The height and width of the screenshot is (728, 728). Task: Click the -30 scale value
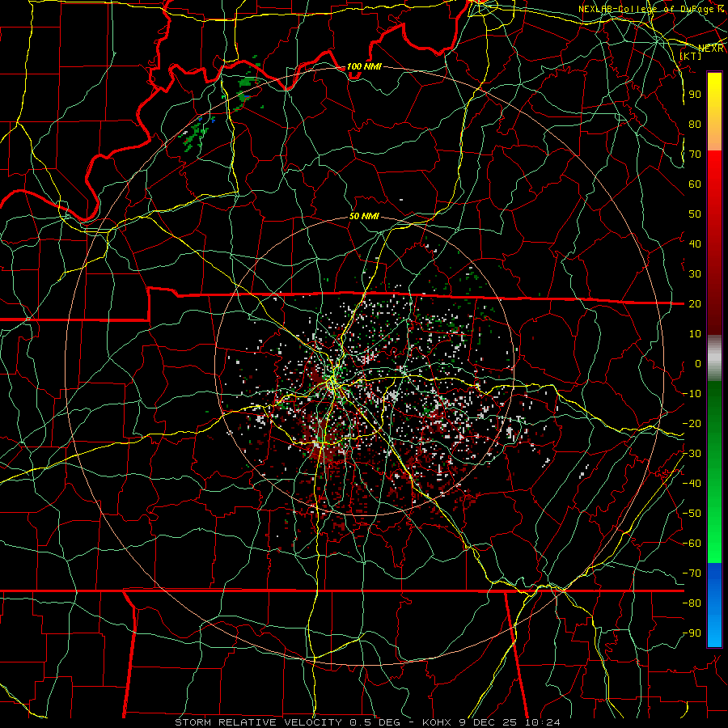[692, 454]
